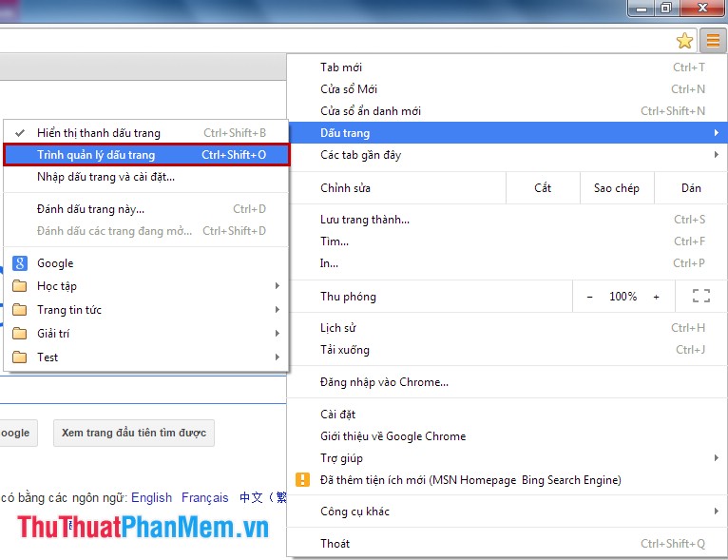The image size is (728, 560).
Task: Expand the Học tập folder arrow
Action: pyautogui.click(x=278, y=285)
